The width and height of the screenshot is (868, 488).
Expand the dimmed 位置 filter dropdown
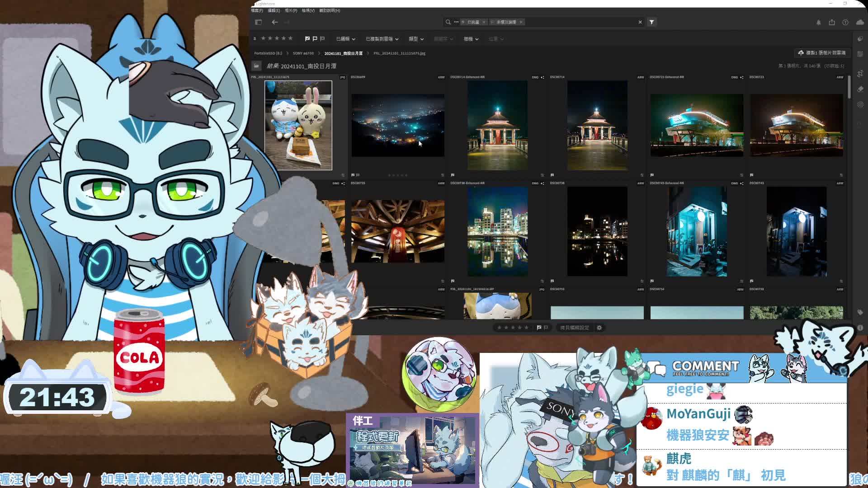[x=496, y=39]
